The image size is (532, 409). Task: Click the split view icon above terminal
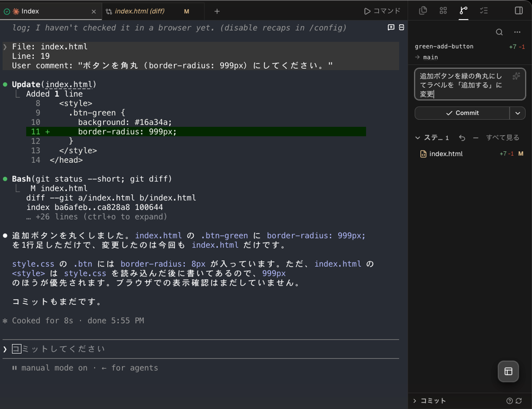click(x=401, y=28)
